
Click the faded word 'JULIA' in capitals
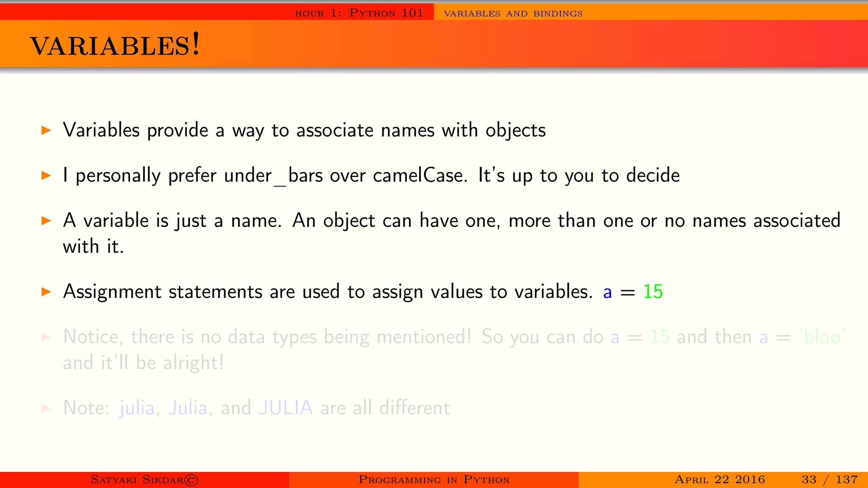[286, 408]
